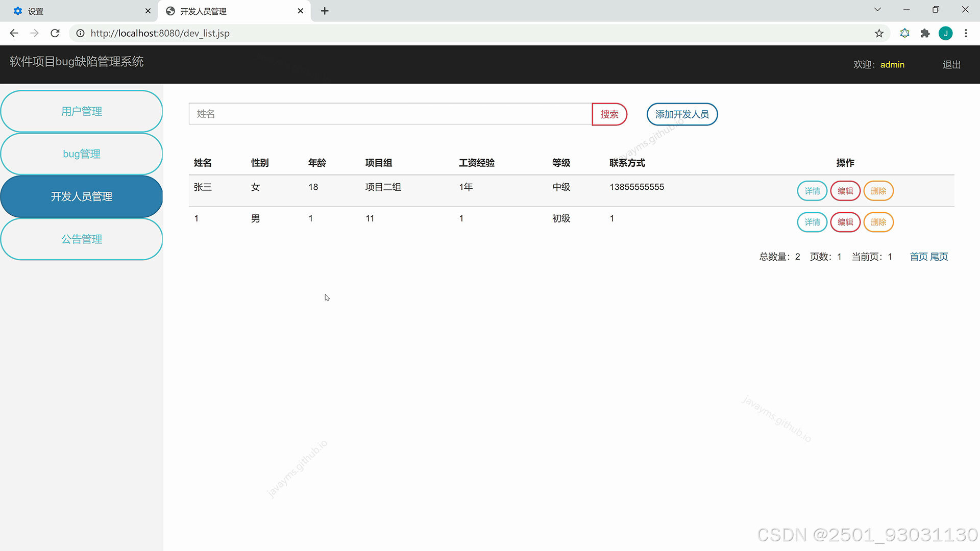The height and width of the screenshot is (551, 980).
Task: Click 删除 for 张三
Action: pos(878,191)
